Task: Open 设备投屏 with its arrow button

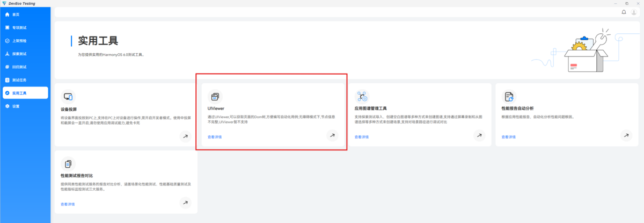Action: [185, 136]
